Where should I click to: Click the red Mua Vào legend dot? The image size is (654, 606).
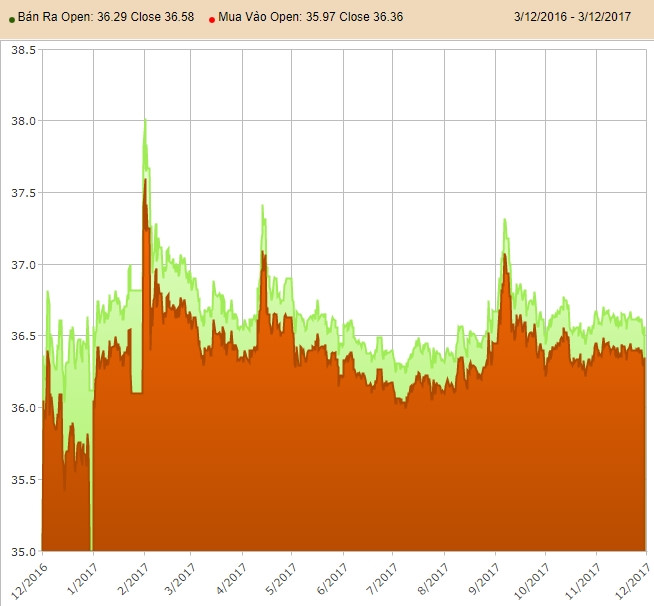point(213,19)
